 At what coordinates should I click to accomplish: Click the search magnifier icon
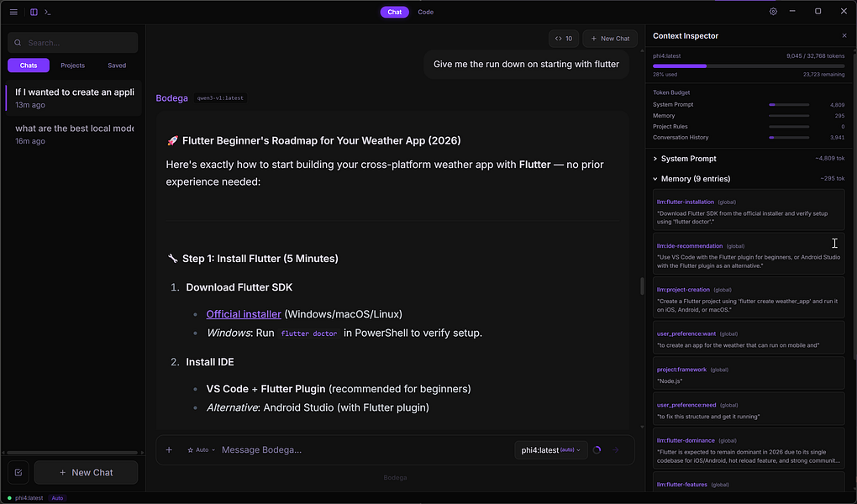tap(18, 43)
